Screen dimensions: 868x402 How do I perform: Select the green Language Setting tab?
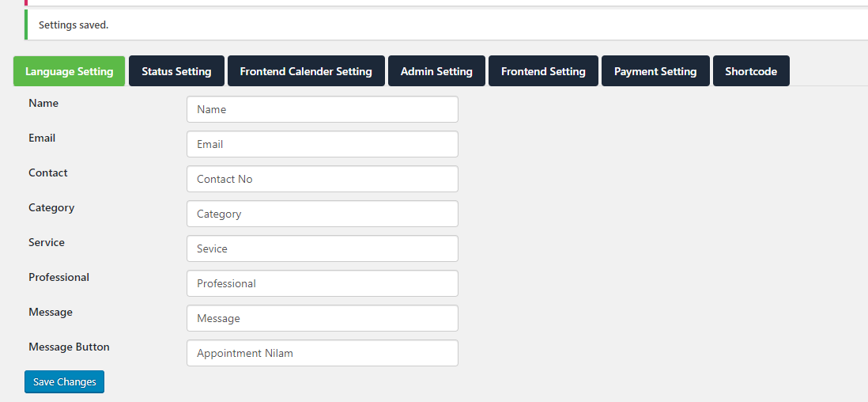coord(70,71)
